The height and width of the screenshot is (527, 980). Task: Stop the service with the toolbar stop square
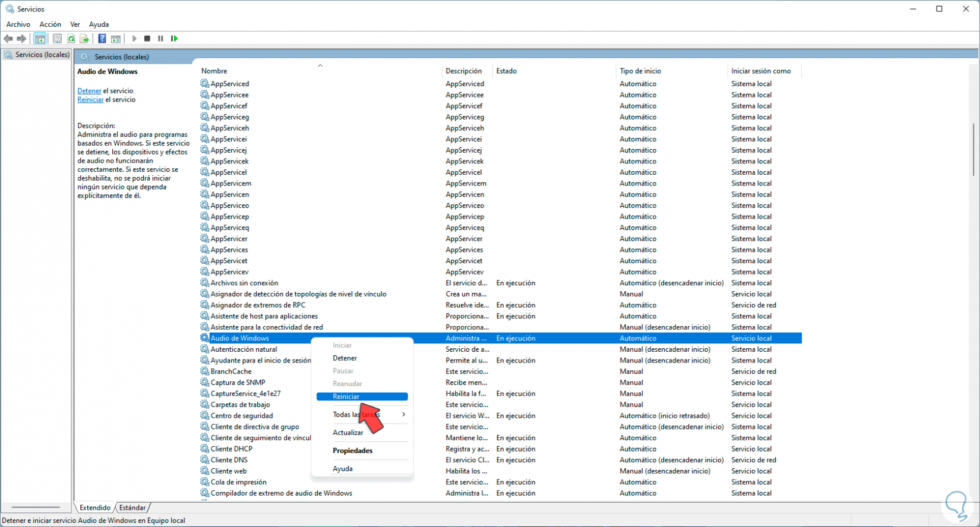tap(147, 39)
